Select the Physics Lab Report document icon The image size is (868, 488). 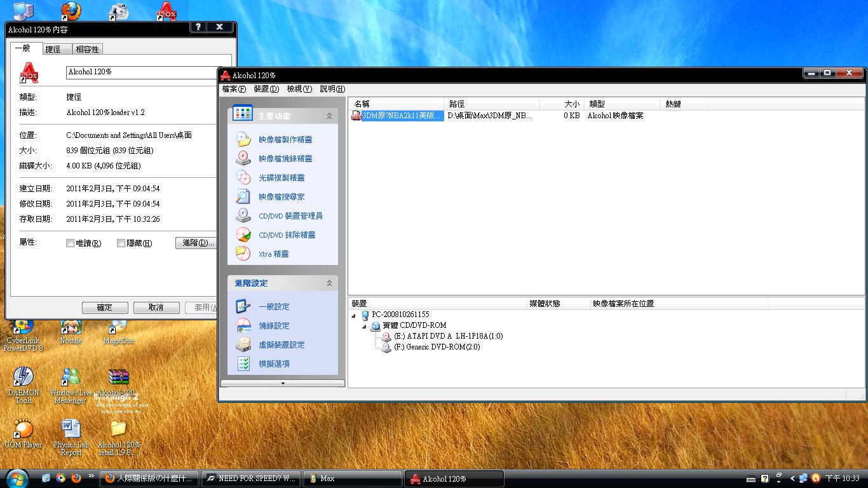pyautogui.click(x=71, y=438)
